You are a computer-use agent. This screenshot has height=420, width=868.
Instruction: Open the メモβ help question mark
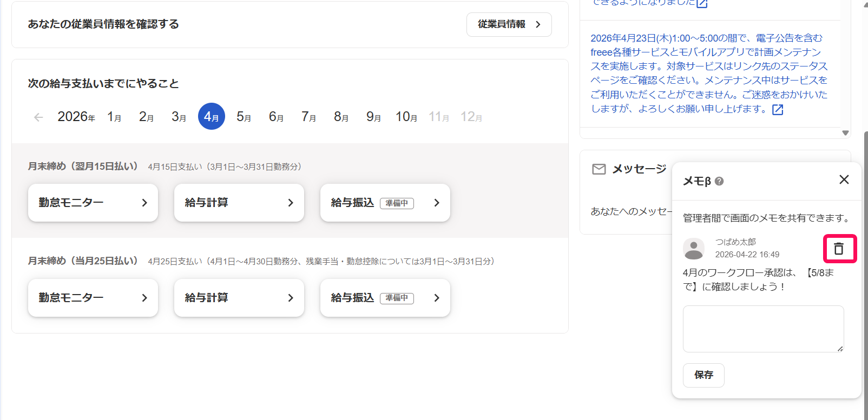tap(719, 182)
